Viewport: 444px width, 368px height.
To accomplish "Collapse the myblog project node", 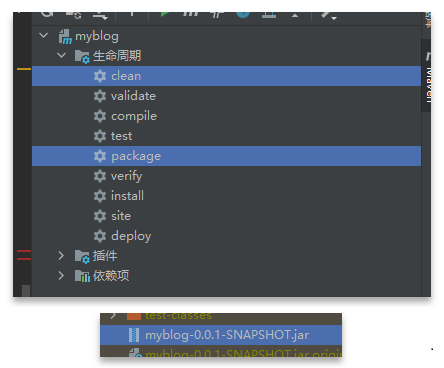I will (x=44, y=35).
